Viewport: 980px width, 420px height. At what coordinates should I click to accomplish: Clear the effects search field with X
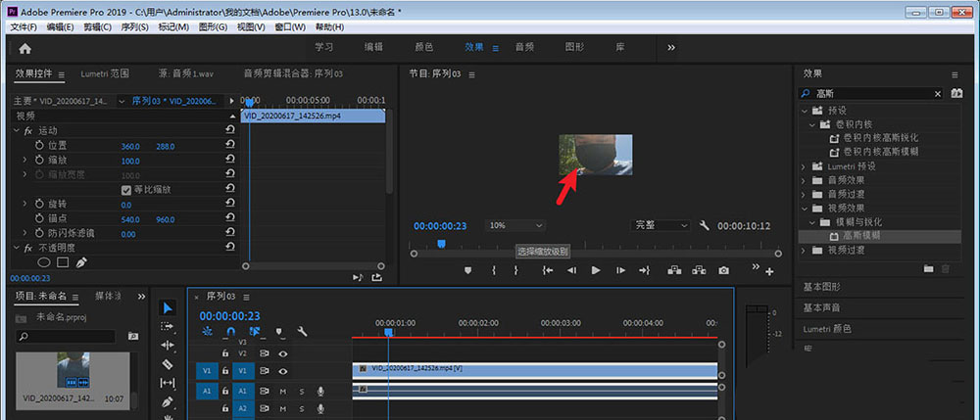click(x=937, y=93)
